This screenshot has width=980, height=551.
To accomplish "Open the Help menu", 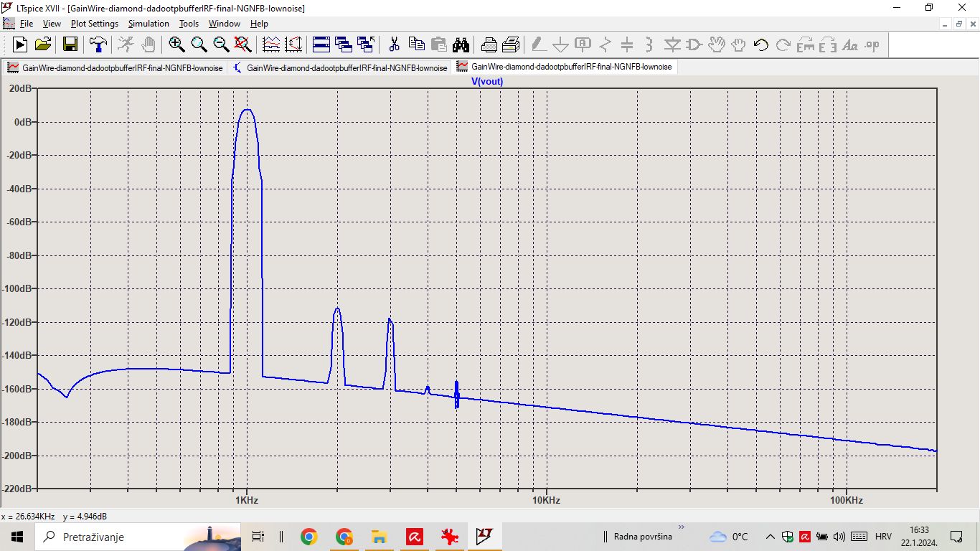I will click(259, 24).
